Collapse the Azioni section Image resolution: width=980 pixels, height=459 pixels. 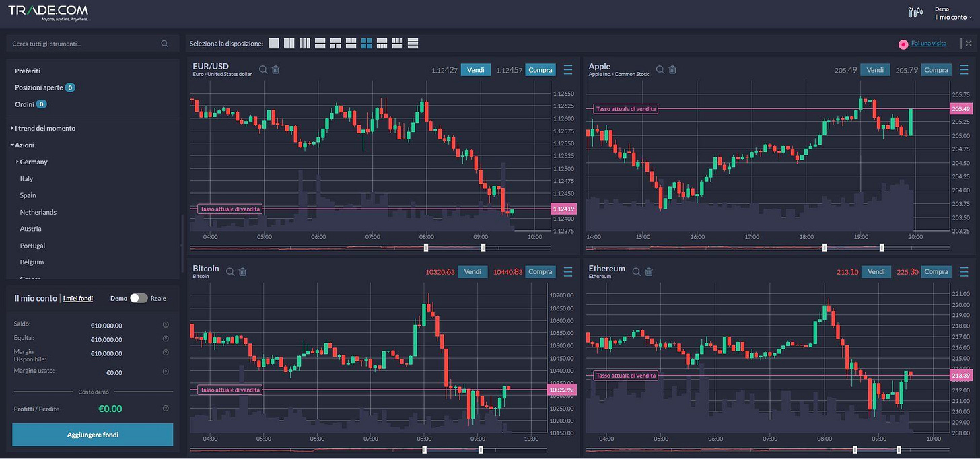[23, 145]
